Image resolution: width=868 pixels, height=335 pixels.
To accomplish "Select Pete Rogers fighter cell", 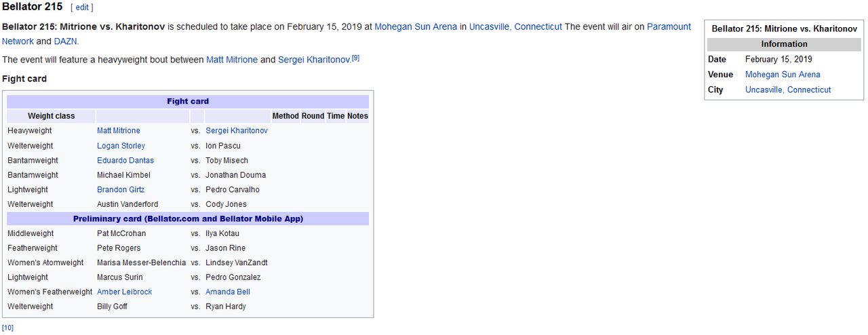I will [119, 248].
